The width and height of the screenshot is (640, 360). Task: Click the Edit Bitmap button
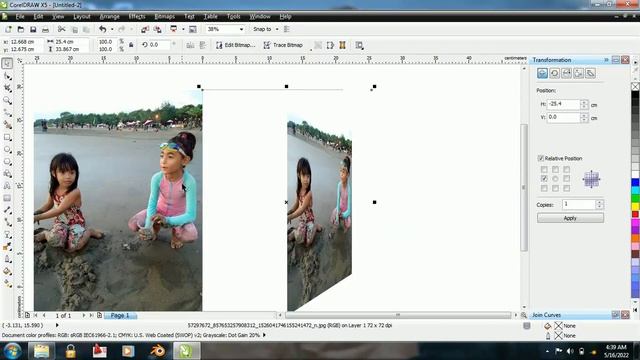click(235, 45)
